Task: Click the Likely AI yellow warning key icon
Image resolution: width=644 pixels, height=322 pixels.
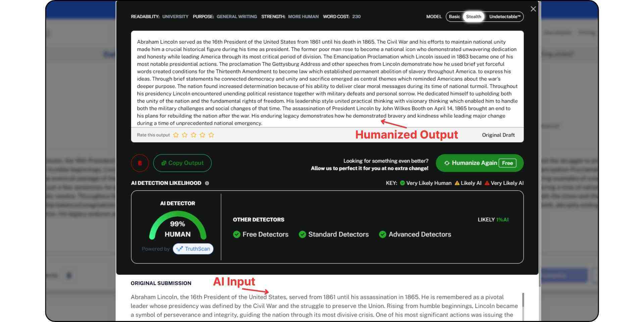Action: pos(457,183)
